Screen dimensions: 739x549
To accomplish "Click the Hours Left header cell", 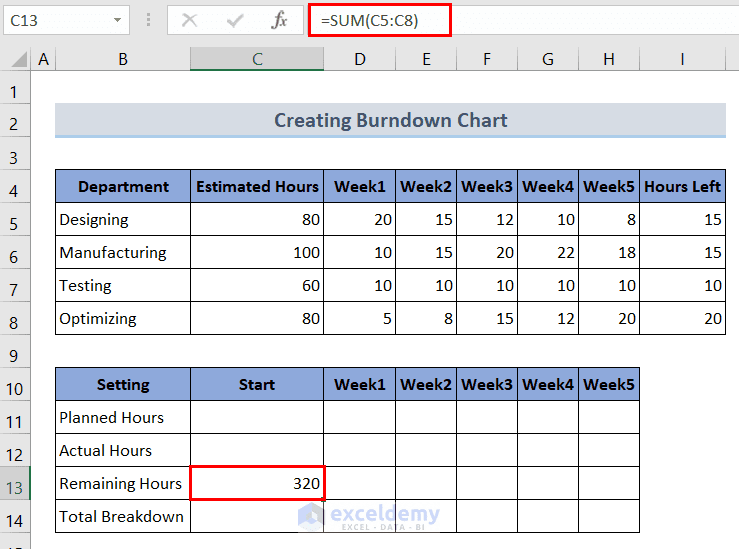I will click(682, 187).
